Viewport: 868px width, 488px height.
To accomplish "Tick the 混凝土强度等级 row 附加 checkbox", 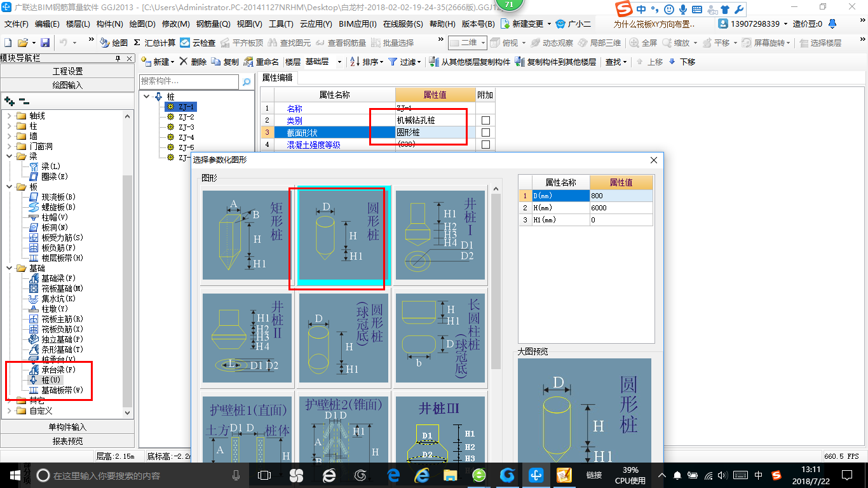I will 485,145.
